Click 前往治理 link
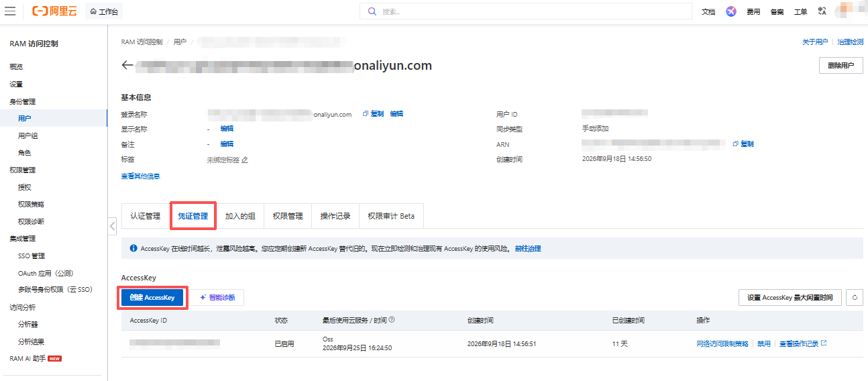The height and width of the screenshot is (381, 868). (x=528, y=248)
